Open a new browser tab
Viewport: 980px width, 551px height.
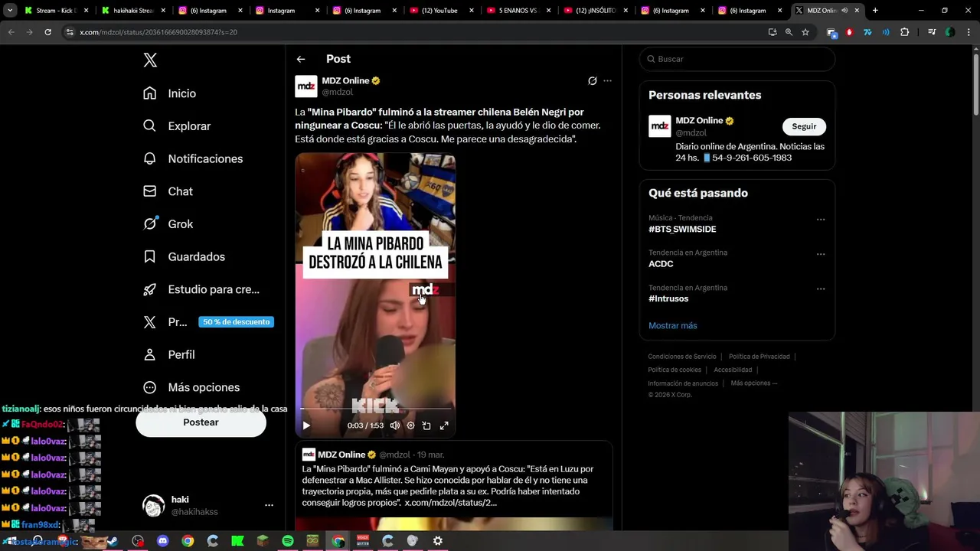[875, 11]
